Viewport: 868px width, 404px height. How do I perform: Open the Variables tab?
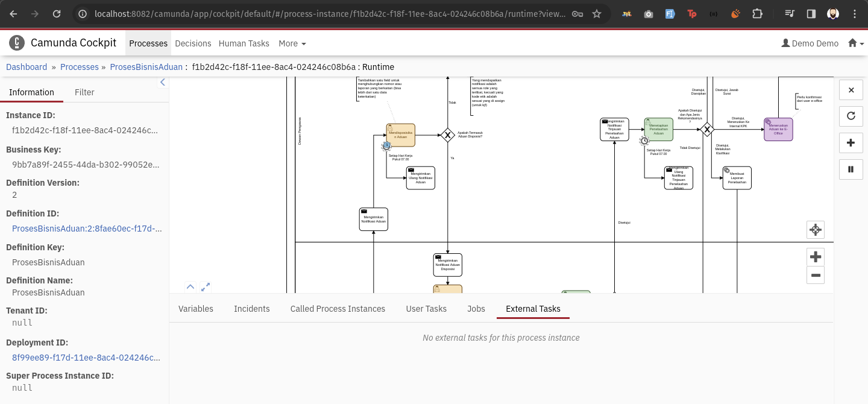click(196, 309)
